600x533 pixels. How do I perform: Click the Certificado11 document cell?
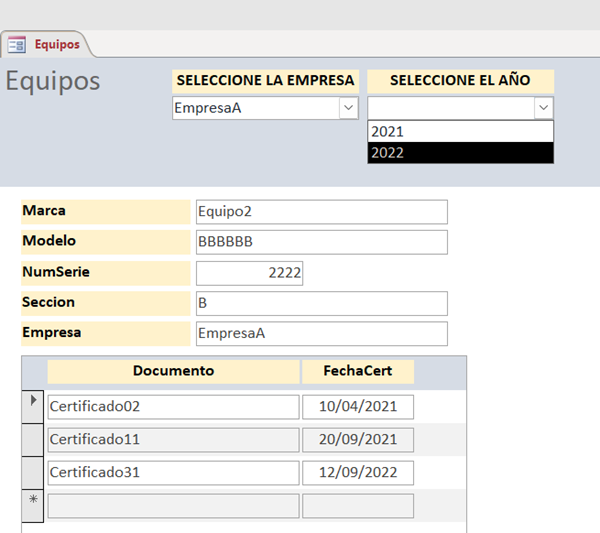pos(173,440)
